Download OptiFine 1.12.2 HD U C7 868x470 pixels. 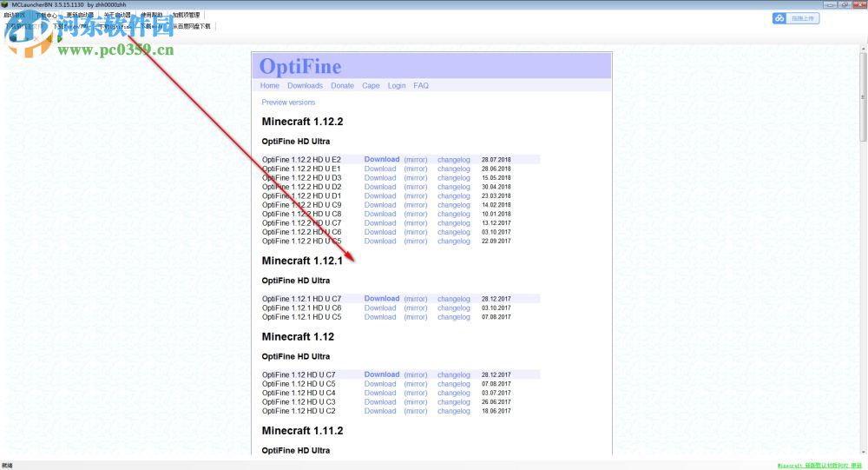click(380, 222)
